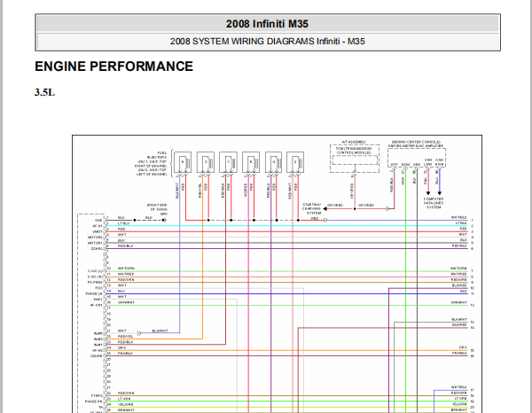Click the 'ENGINE PERFORMANCE' heading

click(114, 66)
